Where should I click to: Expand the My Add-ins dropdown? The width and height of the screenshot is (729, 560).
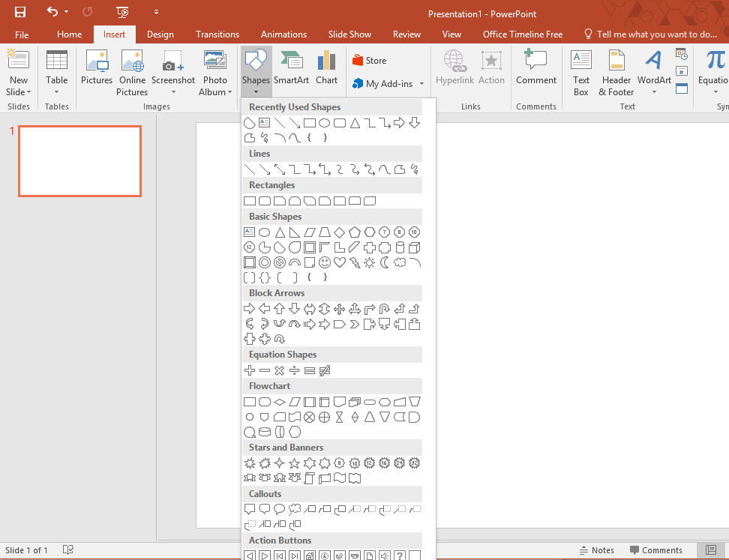click(421, 84)
